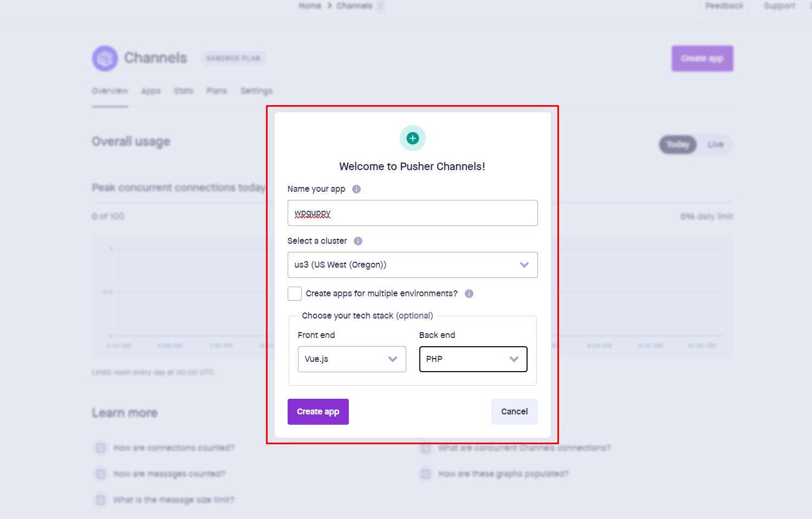Click the Create app button in dialog

coord(318,412)
